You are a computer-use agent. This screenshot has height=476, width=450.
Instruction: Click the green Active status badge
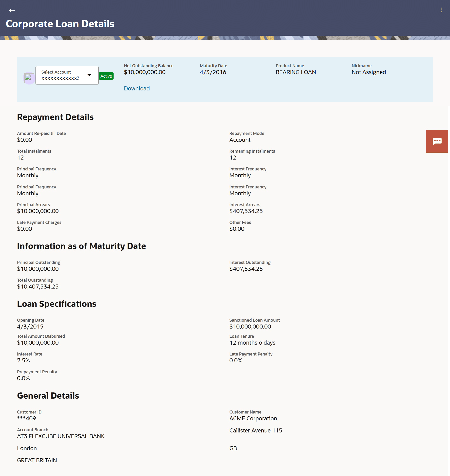pyautogui.click(x=106, y=76)
